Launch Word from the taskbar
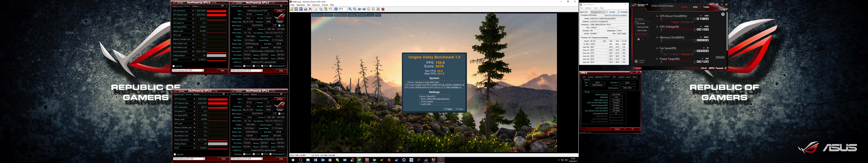The height and width of the screenshot is (163, 868). pyautogui.click(x=315, y=160)
